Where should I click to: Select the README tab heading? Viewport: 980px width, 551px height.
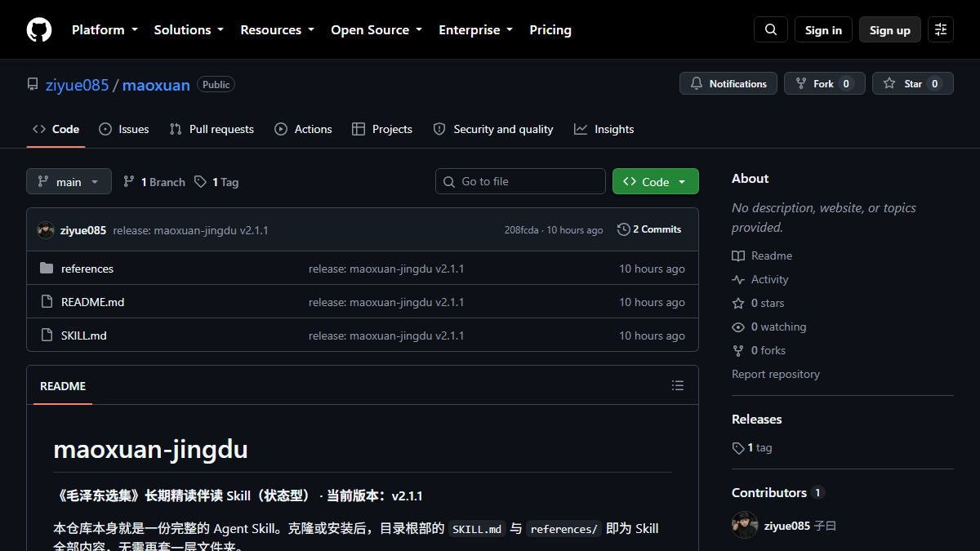63,386
